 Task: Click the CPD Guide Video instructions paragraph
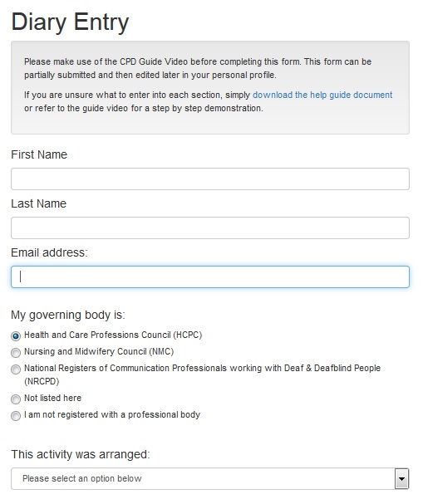click(x=198, y=68)
